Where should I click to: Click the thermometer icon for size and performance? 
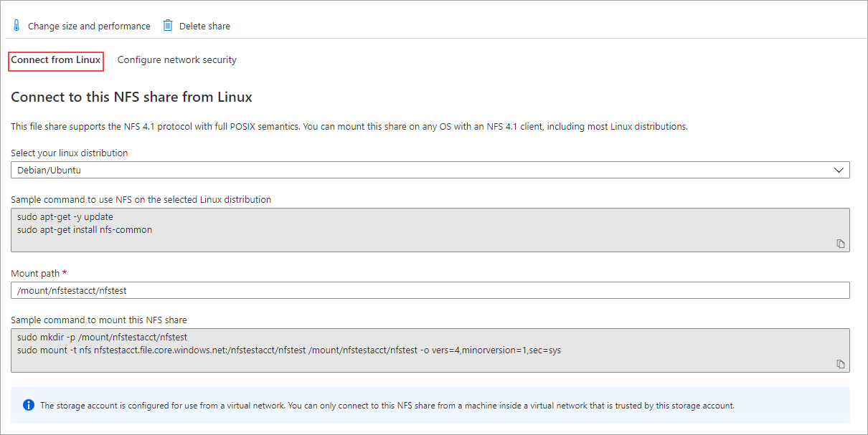pos(16,26)
